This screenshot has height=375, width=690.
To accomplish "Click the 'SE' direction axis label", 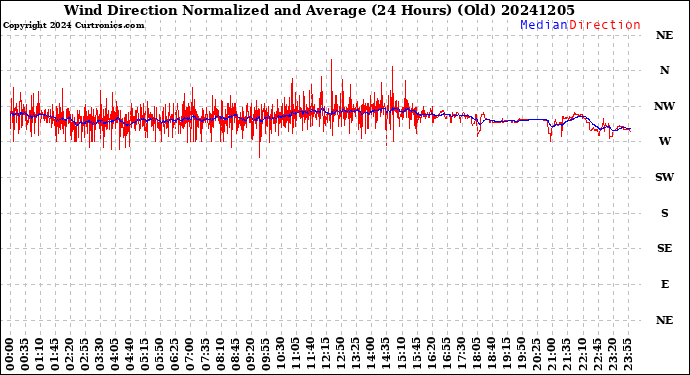I will pyautogui.click(x=664, y=248).
